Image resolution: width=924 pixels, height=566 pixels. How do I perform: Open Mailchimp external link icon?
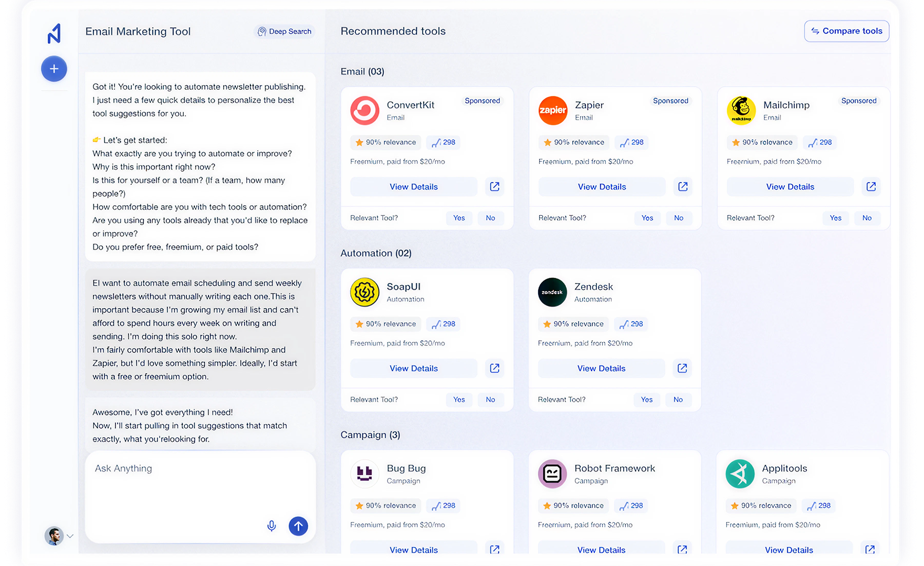(x=871, y=186)
